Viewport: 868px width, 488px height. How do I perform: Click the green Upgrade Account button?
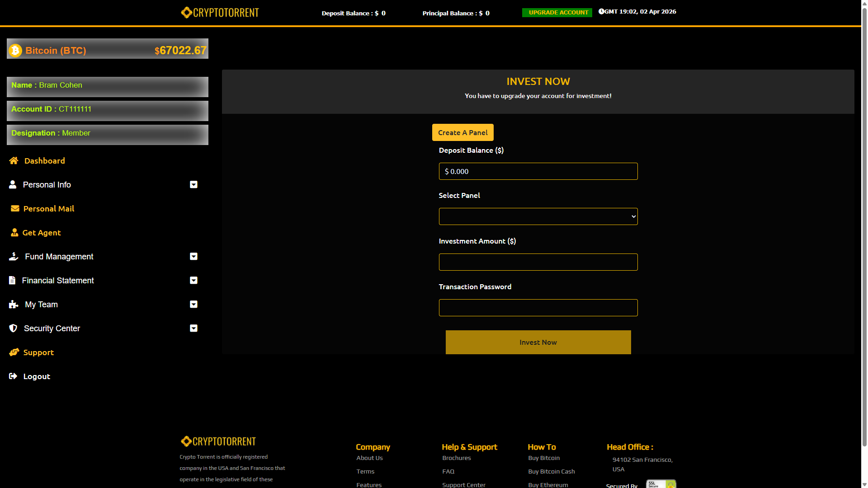tap(557, 13)
